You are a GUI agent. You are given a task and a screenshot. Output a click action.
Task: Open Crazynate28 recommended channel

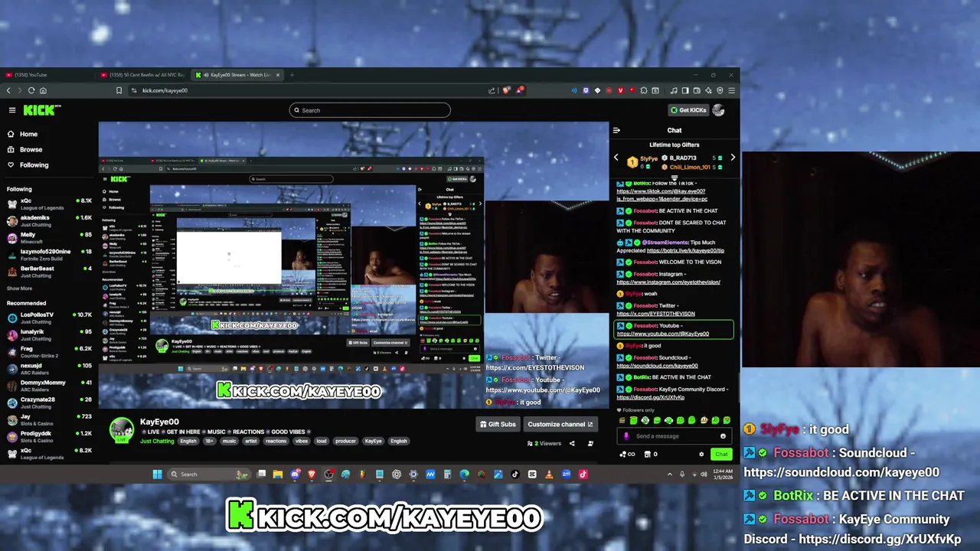[x=47, y=403]
